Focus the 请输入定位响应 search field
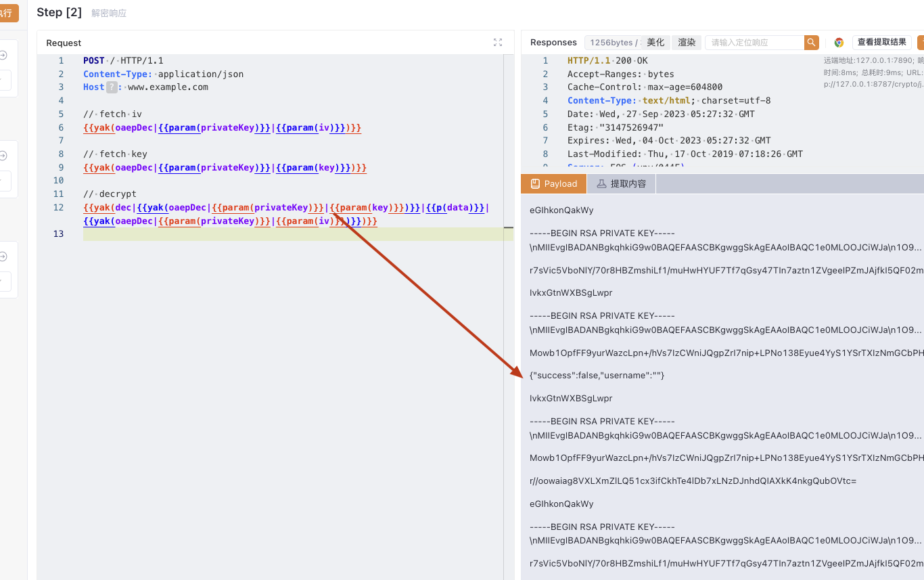This screenshot has width=924, height=580. pos(754,42)
